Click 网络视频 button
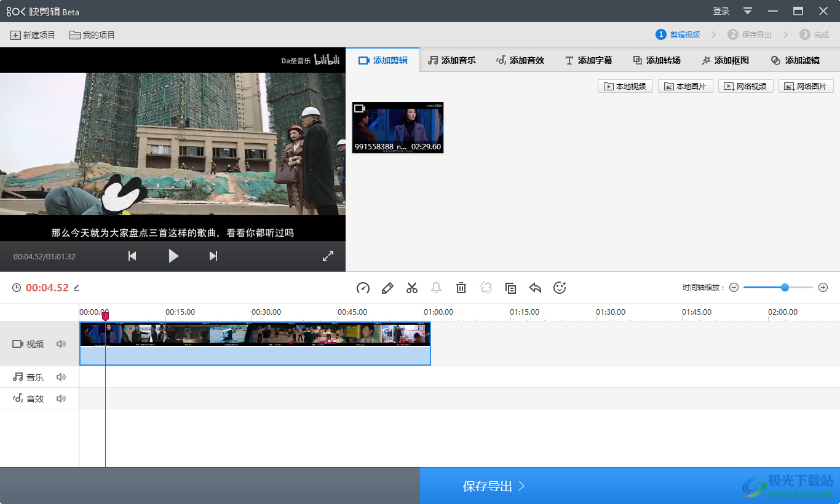This screenshot has width=840, height=504. [746, 86]
